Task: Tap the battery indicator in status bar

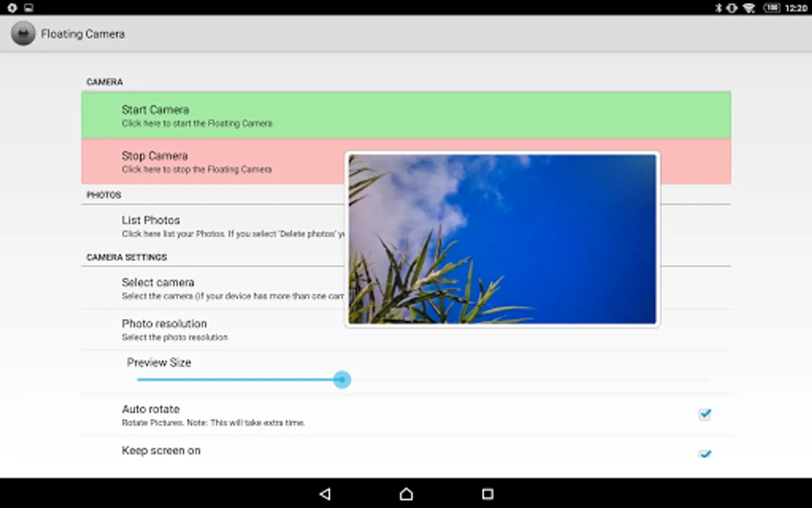Action: point(772,8)
